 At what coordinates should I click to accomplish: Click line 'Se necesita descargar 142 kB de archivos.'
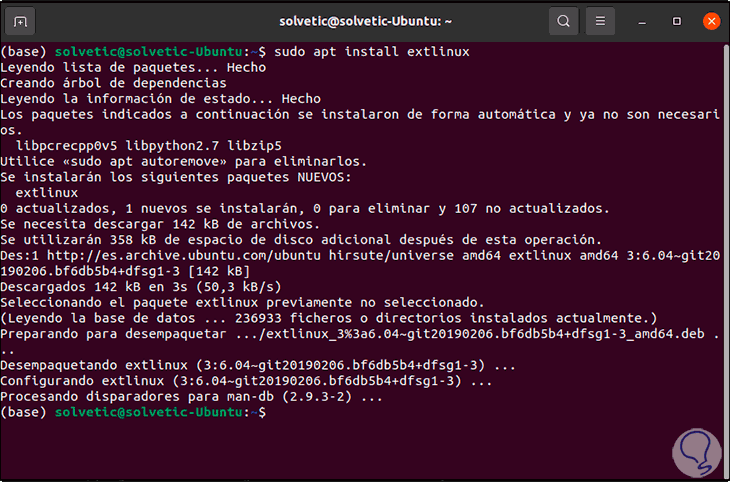tap(160, 224)
